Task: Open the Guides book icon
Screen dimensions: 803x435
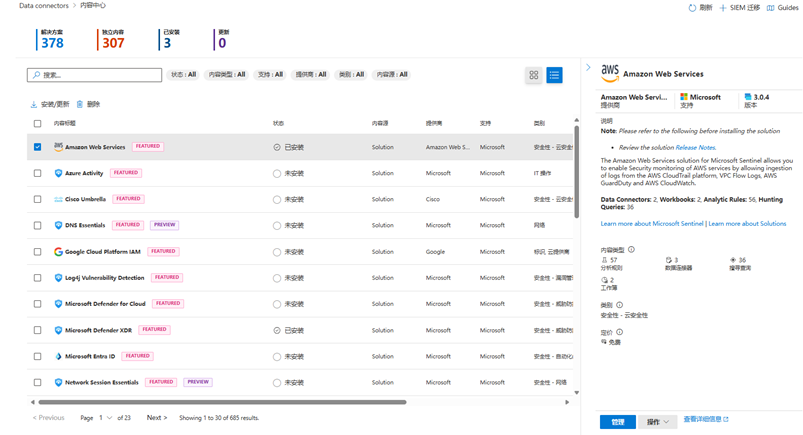Action: click(770, 8)
